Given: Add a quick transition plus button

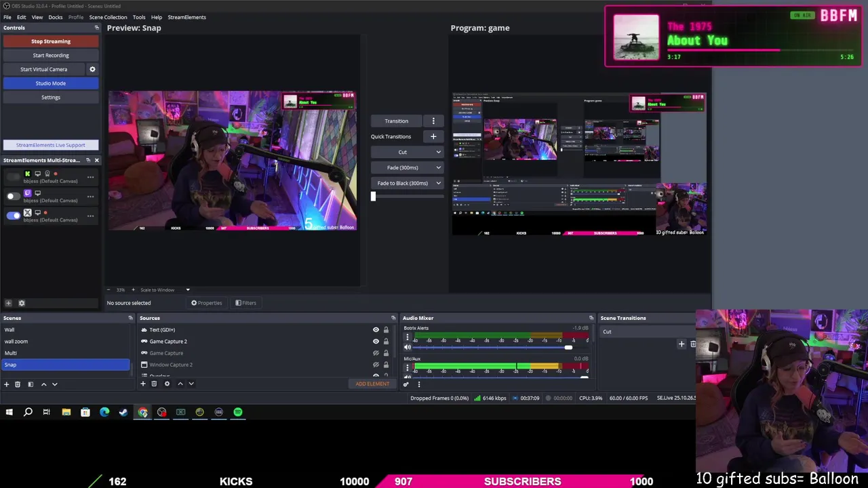Looking at the screenshot, I should tap(433, 136).
